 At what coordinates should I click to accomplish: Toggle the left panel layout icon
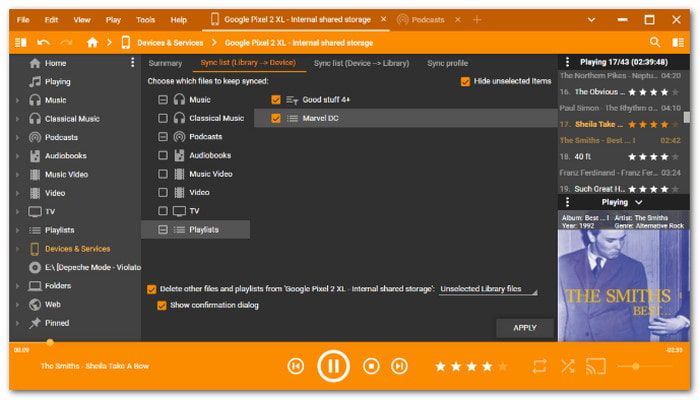pos(21,43)
